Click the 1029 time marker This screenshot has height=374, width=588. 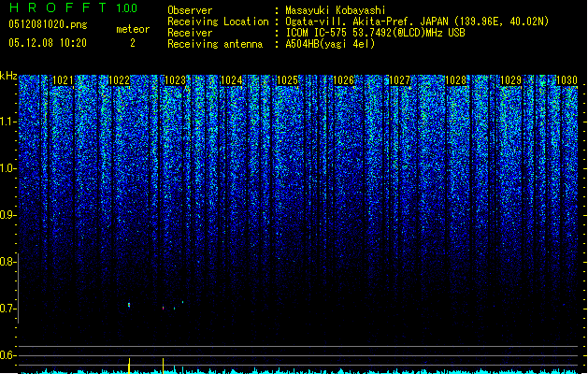coord(511,80)
